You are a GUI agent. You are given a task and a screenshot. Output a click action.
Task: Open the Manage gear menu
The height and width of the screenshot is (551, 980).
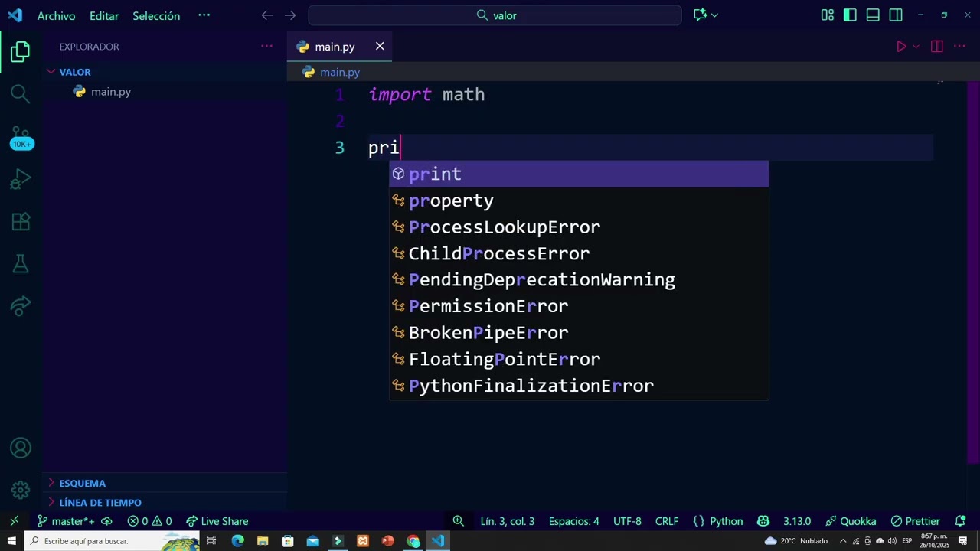coord(21,490)
